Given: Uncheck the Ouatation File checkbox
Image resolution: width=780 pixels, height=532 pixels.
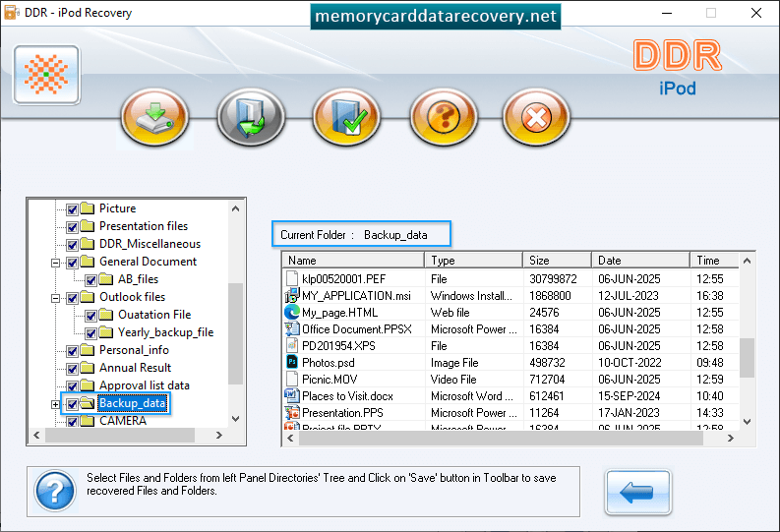Looking at the screenshot, I should (x=90, y=316).
